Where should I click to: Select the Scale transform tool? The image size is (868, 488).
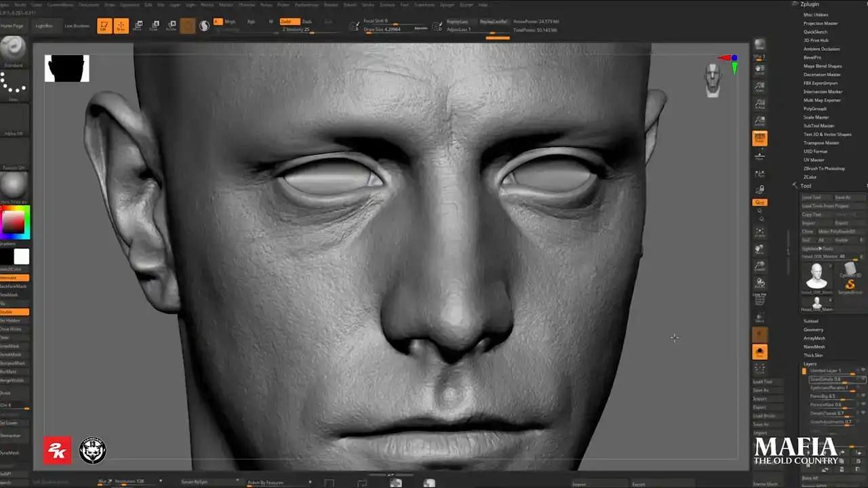coord(154,26)
